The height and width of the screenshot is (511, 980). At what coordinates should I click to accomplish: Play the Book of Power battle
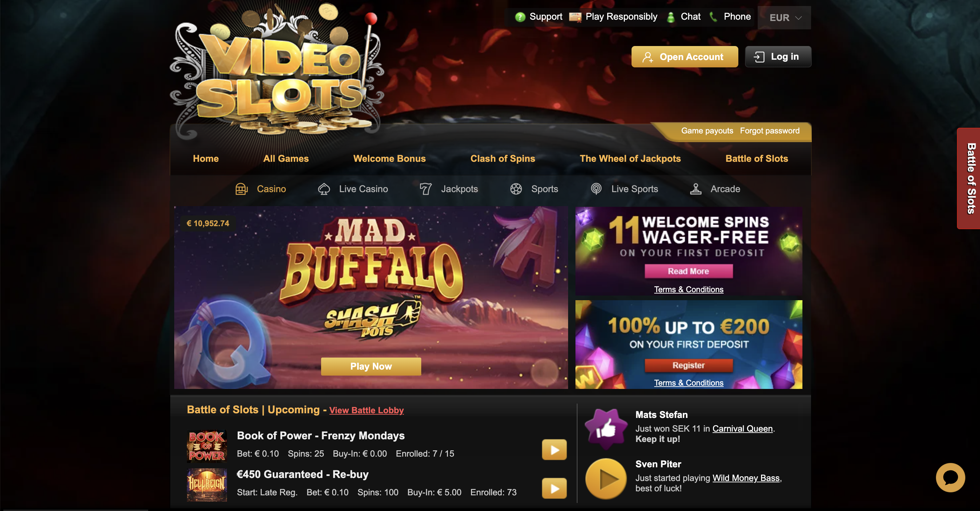pyautogui.click(x=554, y=450)
